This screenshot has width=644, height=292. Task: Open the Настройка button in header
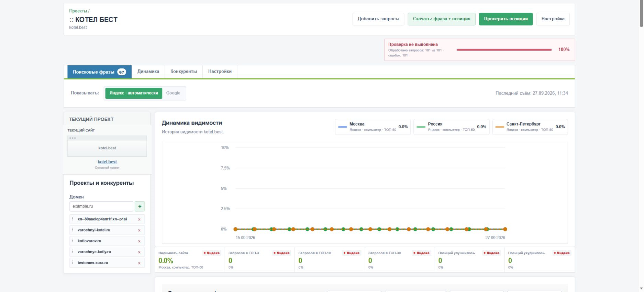(553, 19)
